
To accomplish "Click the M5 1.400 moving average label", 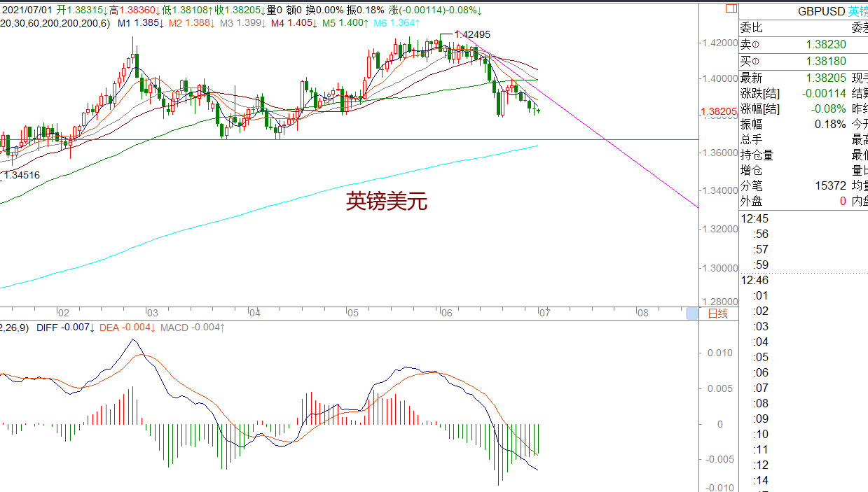I will [345, 23].
